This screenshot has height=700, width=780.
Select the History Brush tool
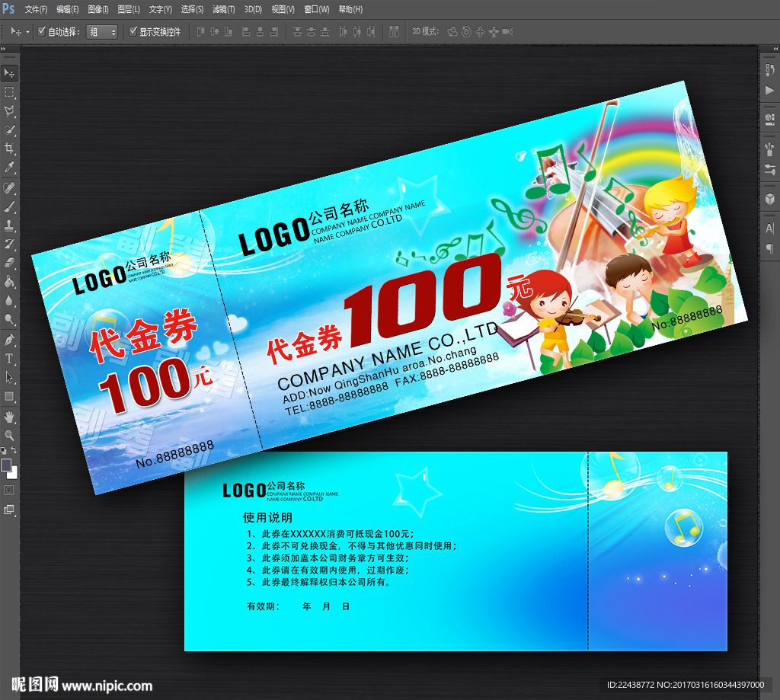click(x=9, y=244)
